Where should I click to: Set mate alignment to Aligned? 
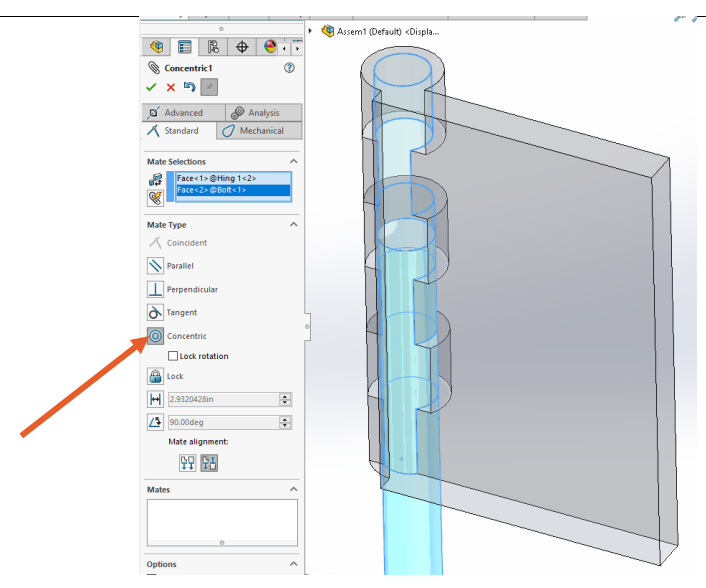tap(188, 463)
